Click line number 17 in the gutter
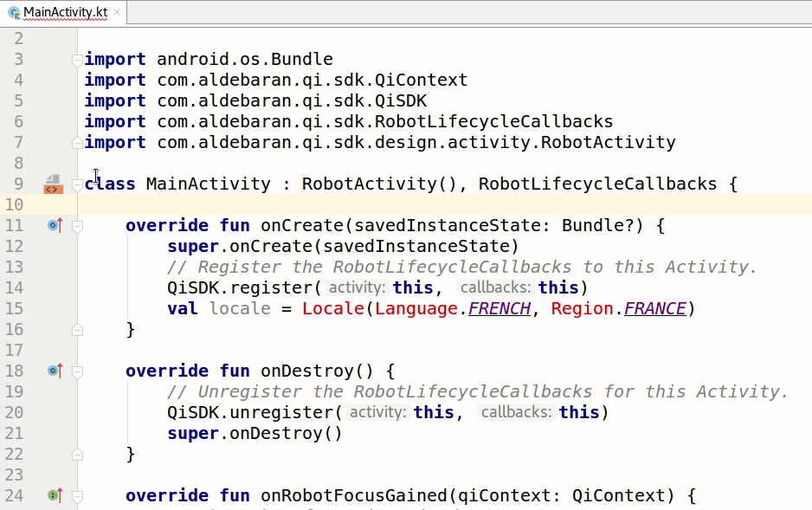 click(x=14, y=351)
